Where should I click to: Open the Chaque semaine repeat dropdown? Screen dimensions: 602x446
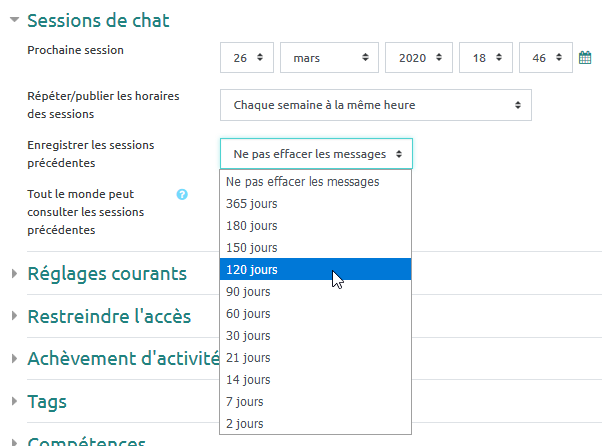pyautogui.click(x=375, y=105)
